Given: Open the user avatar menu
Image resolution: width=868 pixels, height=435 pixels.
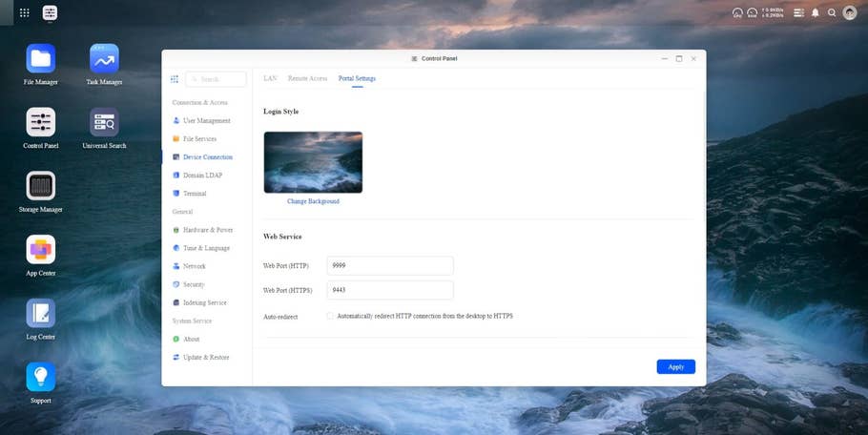Looking at the screenshot, I should click(849, 13).
